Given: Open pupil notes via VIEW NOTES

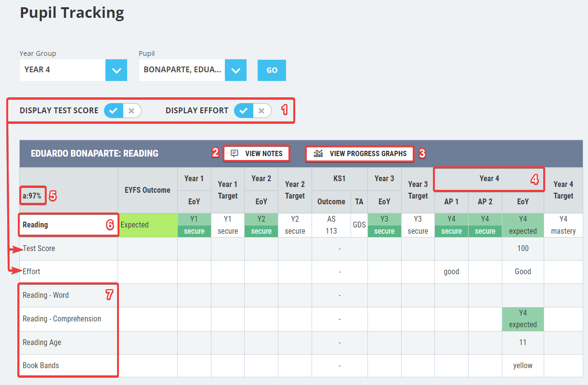Looking at the screenshot, I should 256,153.
